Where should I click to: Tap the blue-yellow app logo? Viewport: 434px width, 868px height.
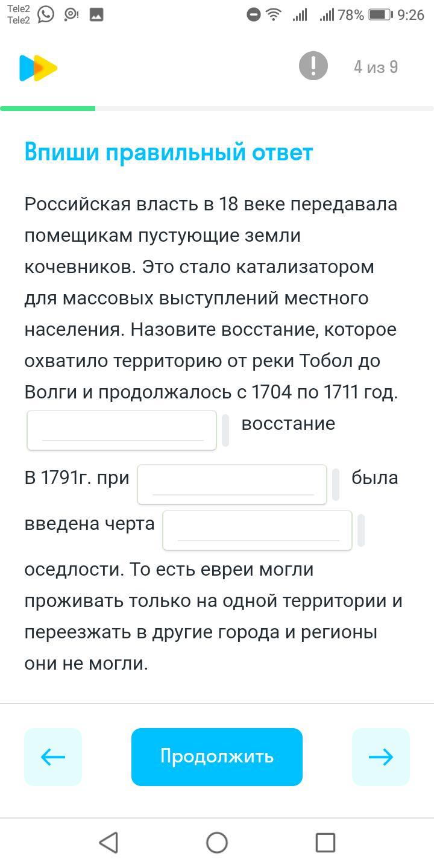tap(38, 68)
